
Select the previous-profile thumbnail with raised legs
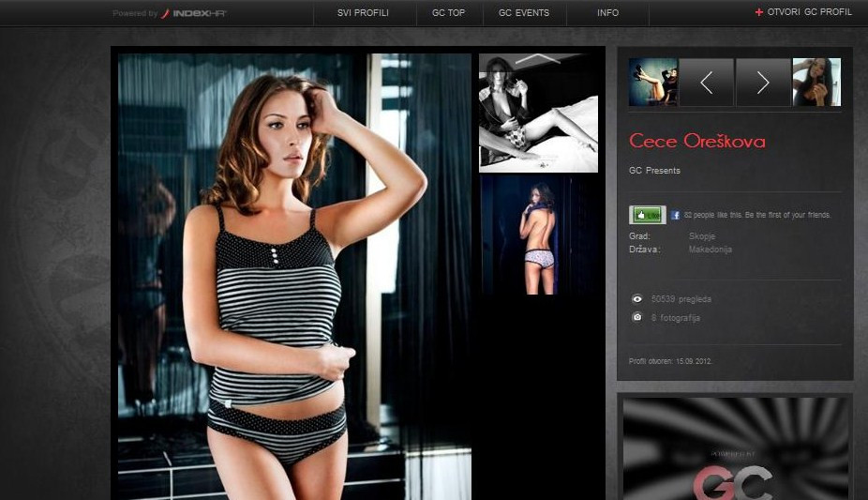(653, 83)
